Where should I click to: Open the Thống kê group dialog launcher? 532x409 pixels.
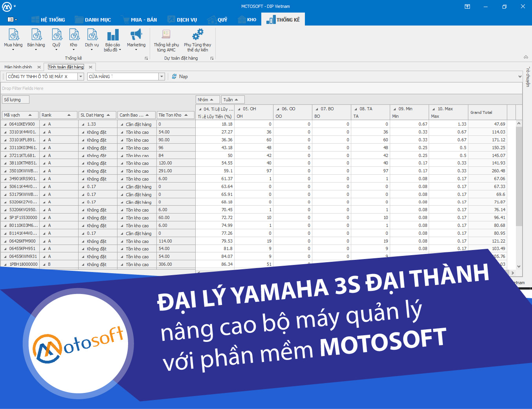click(x=147, y=58)
